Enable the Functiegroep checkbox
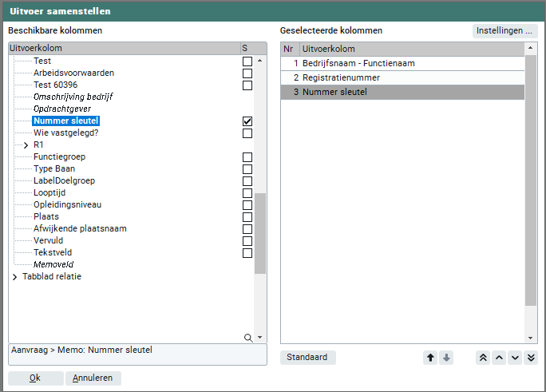Image resolution: width=546 pixels, height=392 pixels. [x=247, y=157]
